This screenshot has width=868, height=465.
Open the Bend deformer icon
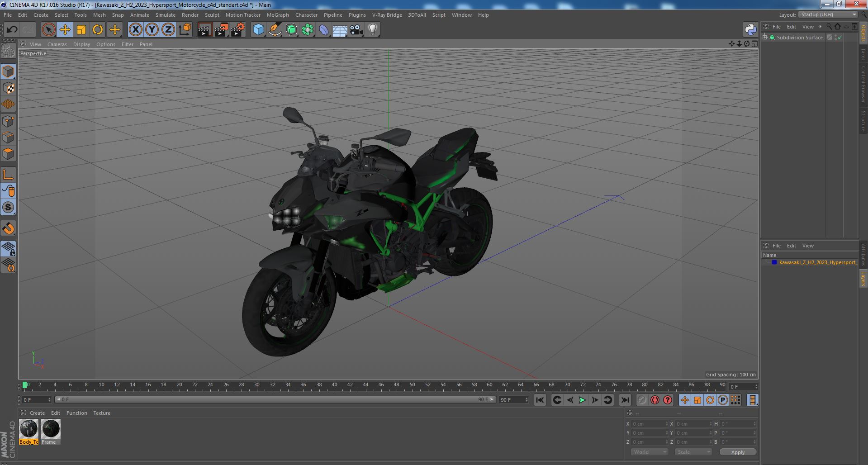coord(324,30)
